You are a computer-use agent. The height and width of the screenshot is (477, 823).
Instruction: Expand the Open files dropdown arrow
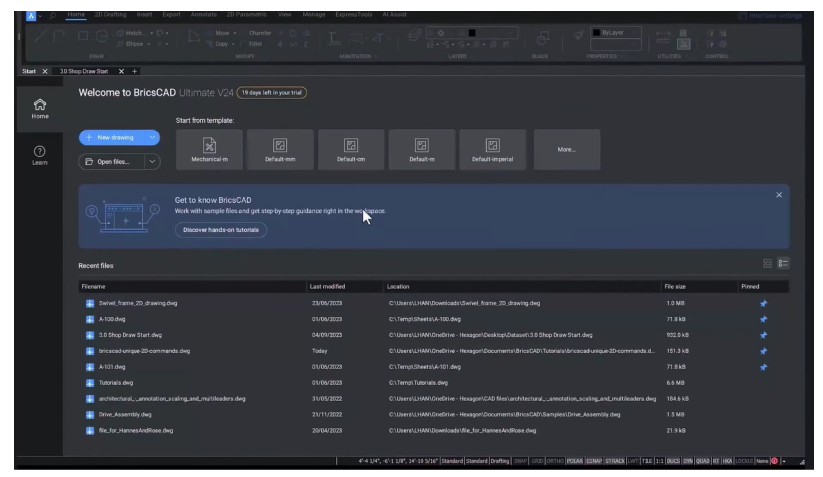[152, 162]
